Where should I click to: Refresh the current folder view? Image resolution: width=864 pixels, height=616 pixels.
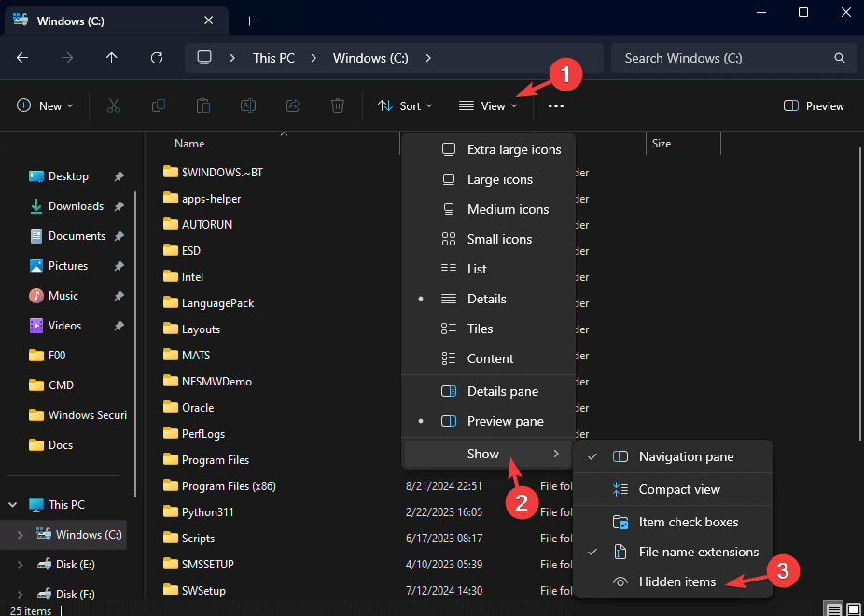click(157, 58)
